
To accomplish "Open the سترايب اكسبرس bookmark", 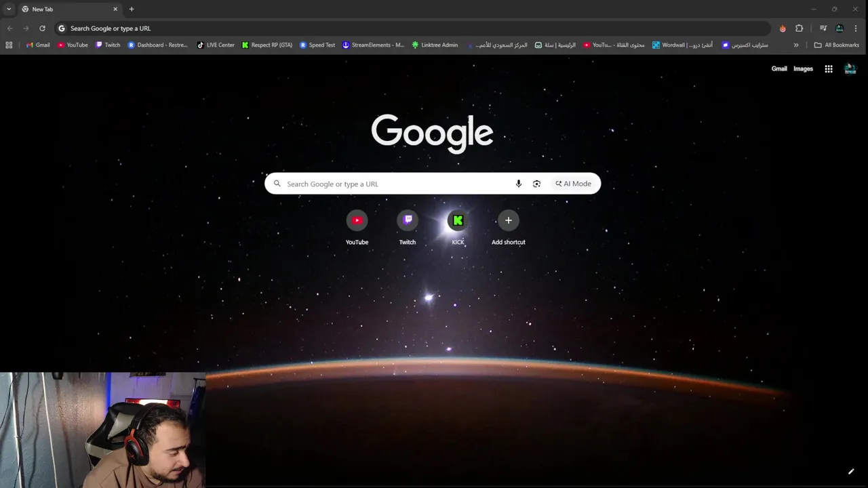I will click(x=745, y=45).
